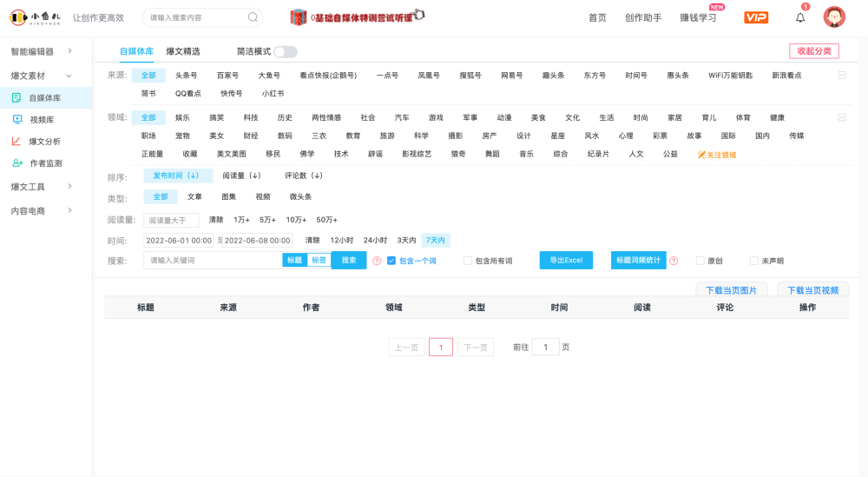Screen dimensions: 868x477
Task: Collapse the 领域 row arrow icon
Action: [842, 117]
